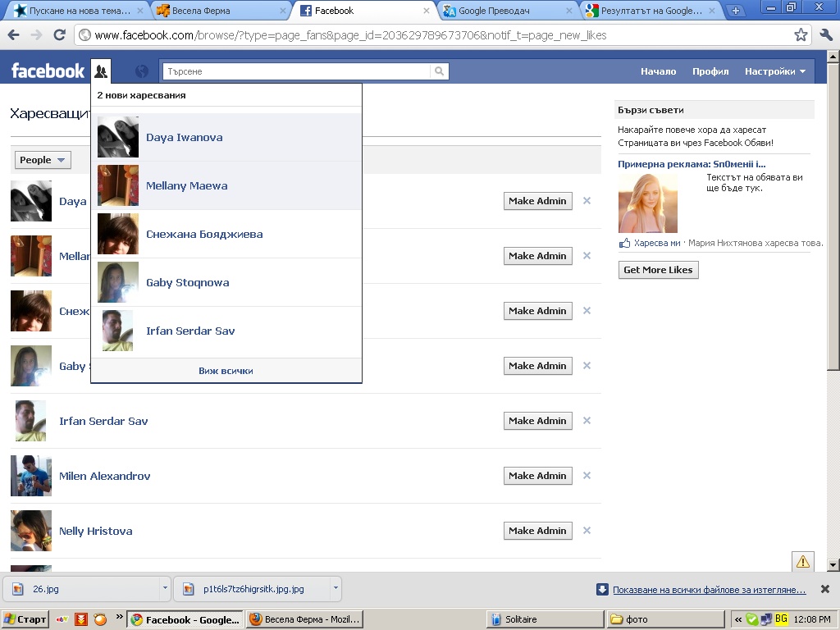Switch to Резултатът на Google tab
840x630 pixels.
pos(650,11)
